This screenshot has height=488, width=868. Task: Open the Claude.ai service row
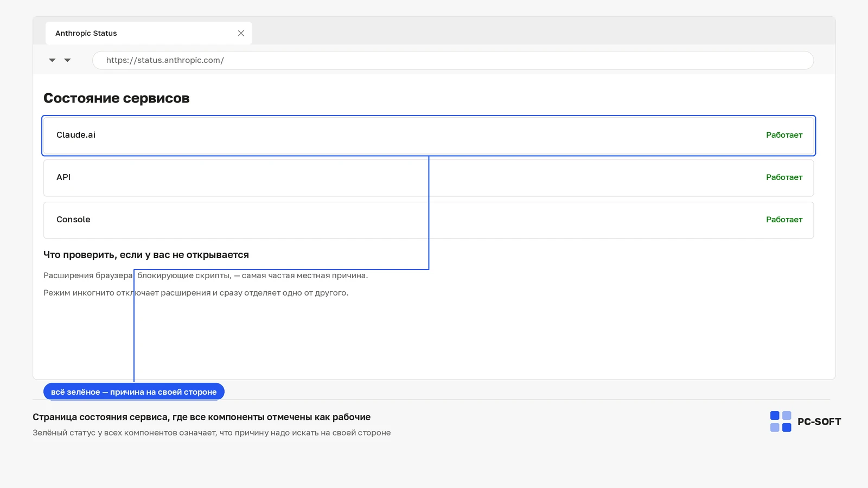pos(429,136)
